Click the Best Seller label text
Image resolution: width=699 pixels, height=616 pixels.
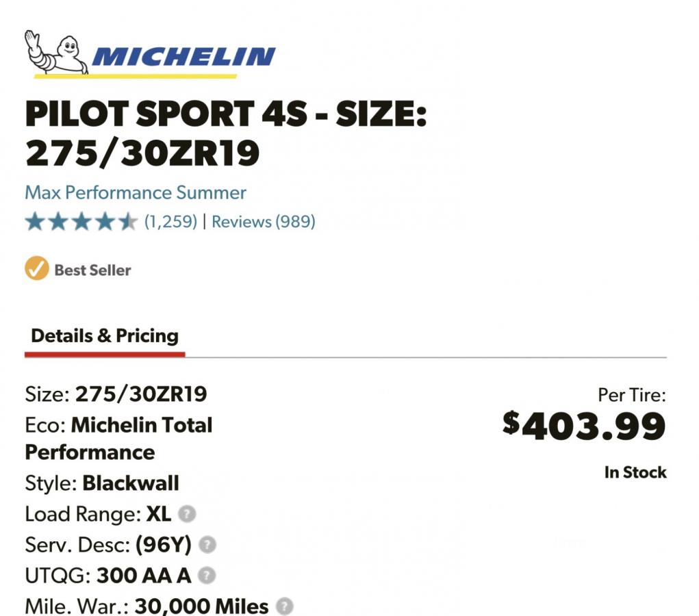(92, 270)
